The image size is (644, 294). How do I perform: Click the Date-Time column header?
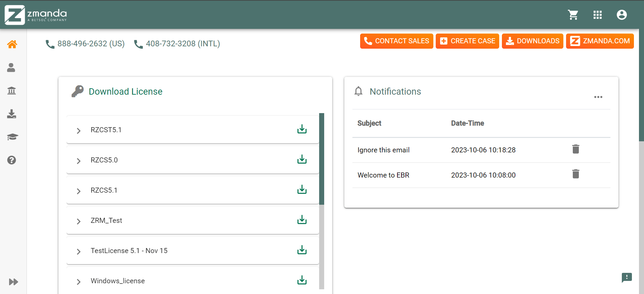467,123
